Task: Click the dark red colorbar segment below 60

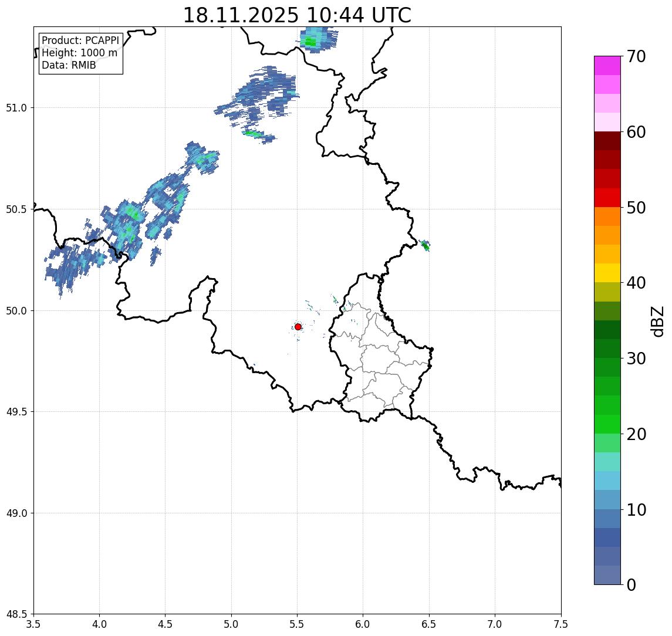Action: 607,141
